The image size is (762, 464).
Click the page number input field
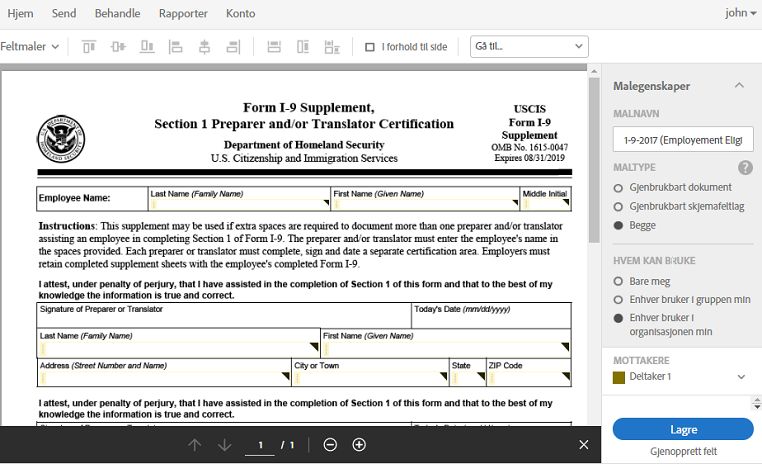click(x=260, y=445)
